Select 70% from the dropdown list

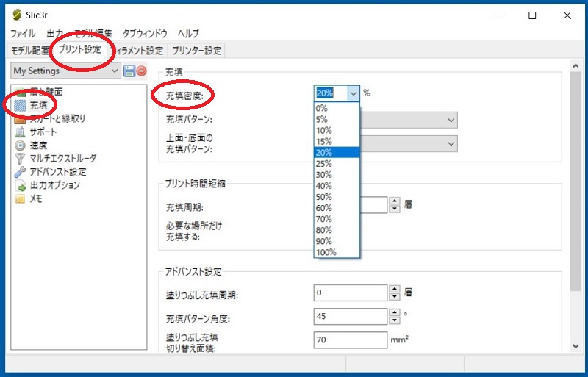[x=337, y=219]
